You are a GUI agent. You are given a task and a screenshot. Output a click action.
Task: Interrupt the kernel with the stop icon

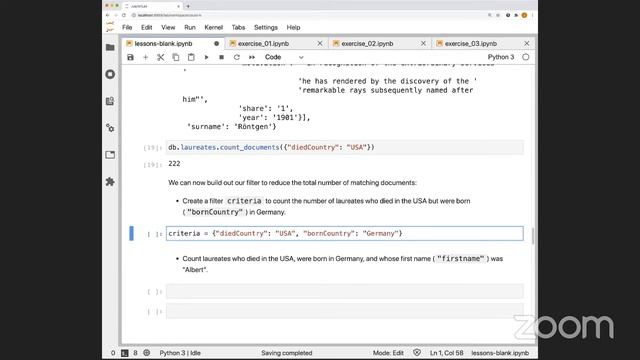[x=221, y=57]
